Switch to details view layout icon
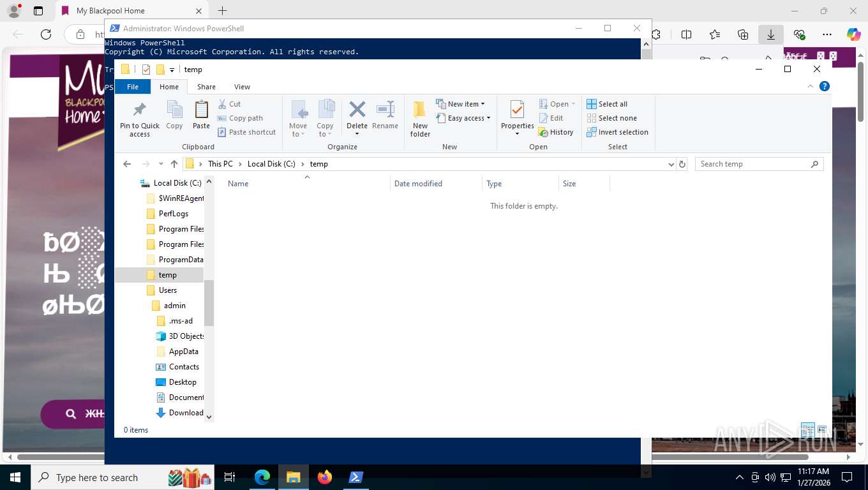Screen dimensions: 868x490 point(807,429)
